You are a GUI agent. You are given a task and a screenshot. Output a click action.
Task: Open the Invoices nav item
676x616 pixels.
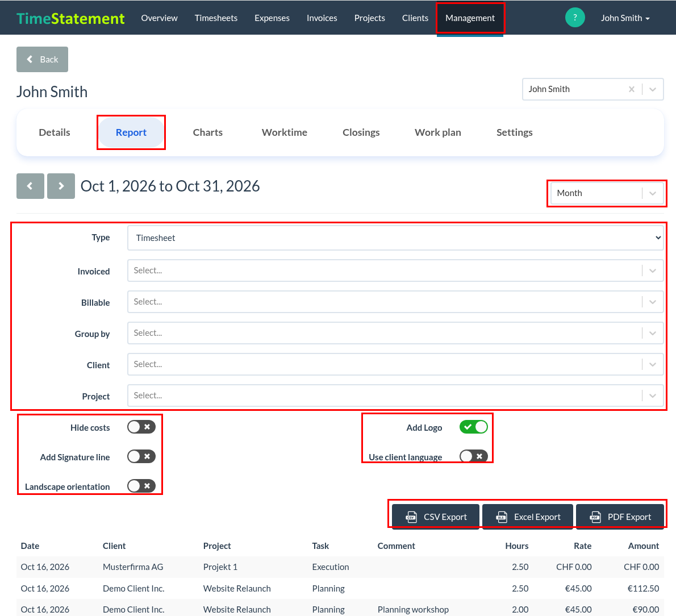click(322, 18)
